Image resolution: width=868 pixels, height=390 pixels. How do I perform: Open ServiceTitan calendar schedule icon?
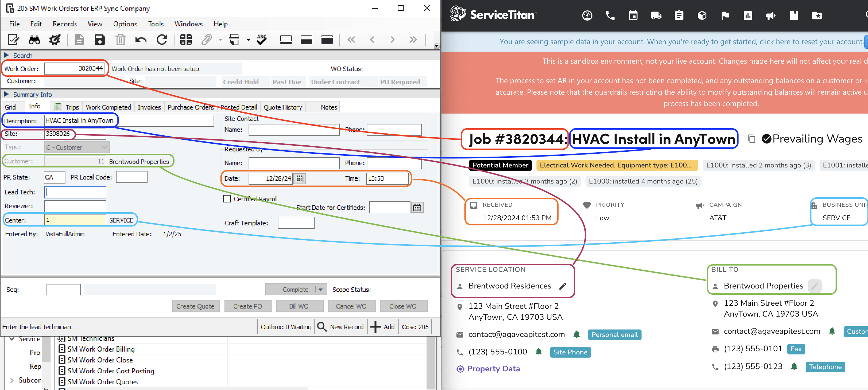tap(633, 15)
